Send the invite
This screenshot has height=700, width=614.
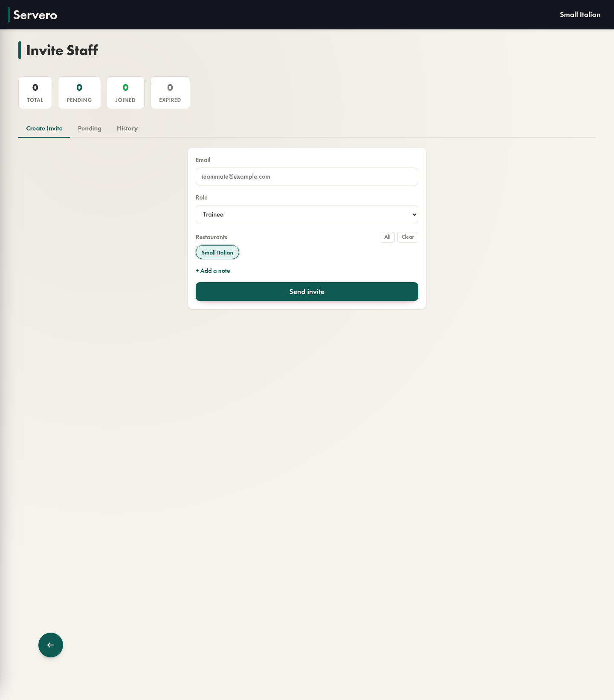(x=307, y=292)
